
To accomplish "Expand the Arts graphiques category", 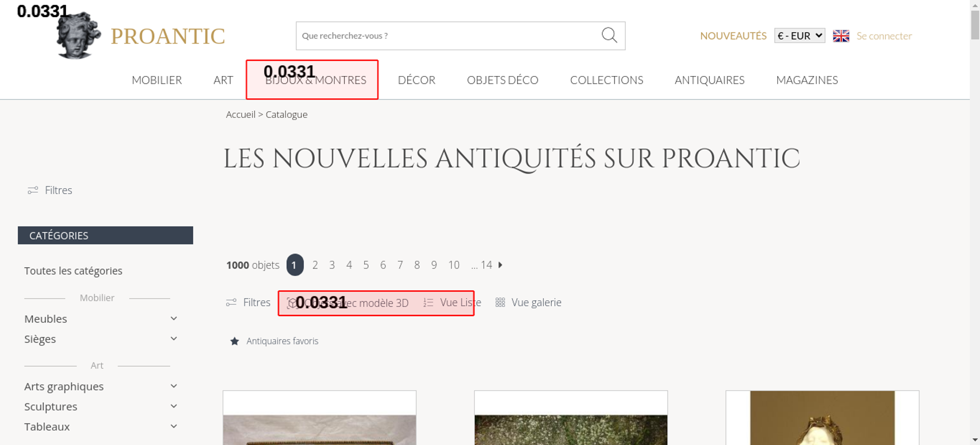I will click(173, 386).
